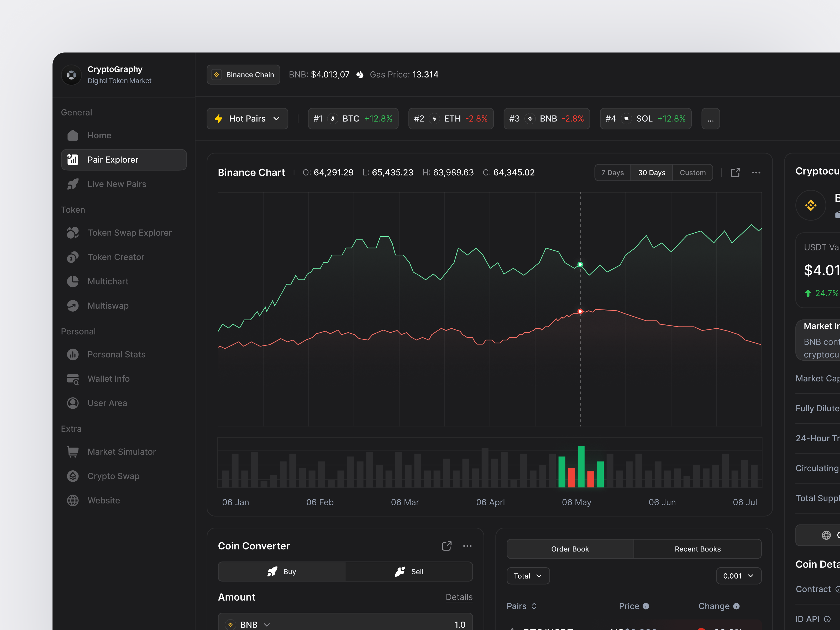Viewport: 840px width, 630px height.
Task: Expand the Hot Pairs dropdown
Action: pos(247,118)
